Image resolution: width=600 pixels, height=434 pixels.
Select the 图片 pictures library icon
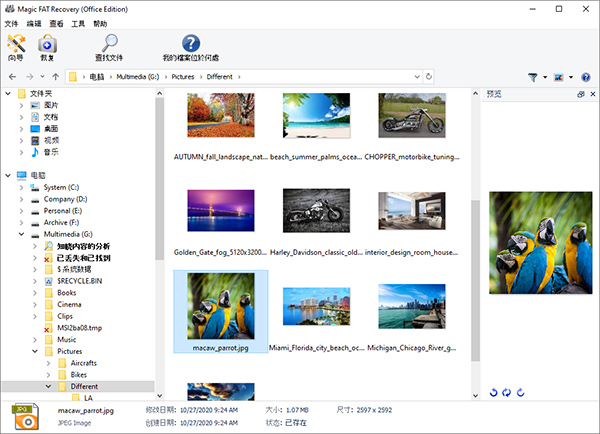click(x=35, y=105)
